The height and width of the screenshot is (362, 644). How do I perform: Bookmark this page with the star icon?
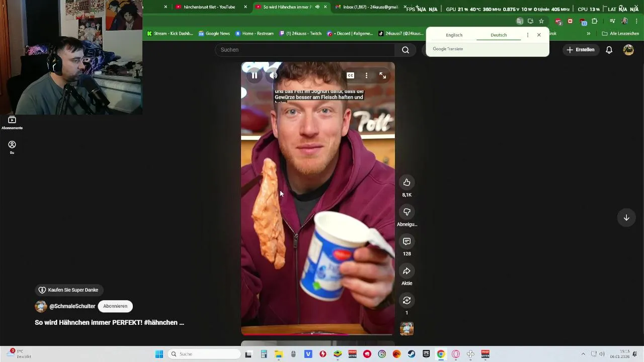[x=541, y=21]
